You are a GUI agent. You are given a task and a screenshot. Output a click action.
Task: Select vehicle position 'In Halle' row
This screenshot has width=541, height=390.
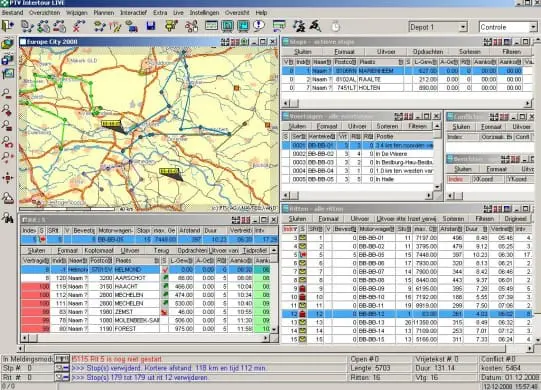pyautogui.click(x=357, y=179)
